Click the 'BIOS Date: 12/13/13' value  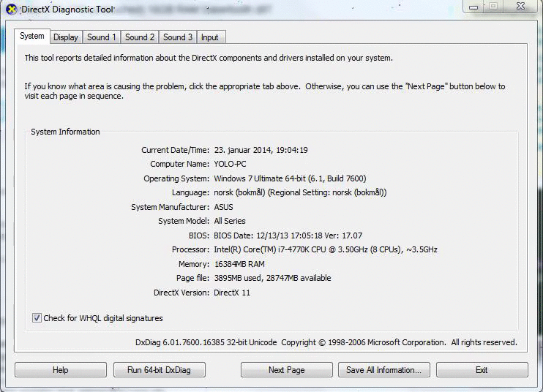coord(288,235)
